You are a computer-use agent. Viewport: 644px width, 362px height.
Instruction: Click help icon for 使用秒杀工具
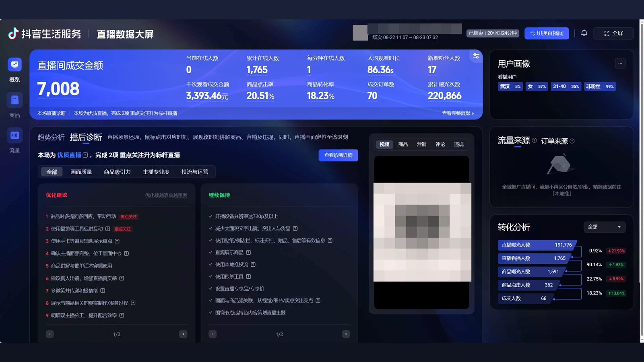click(248, 277)
